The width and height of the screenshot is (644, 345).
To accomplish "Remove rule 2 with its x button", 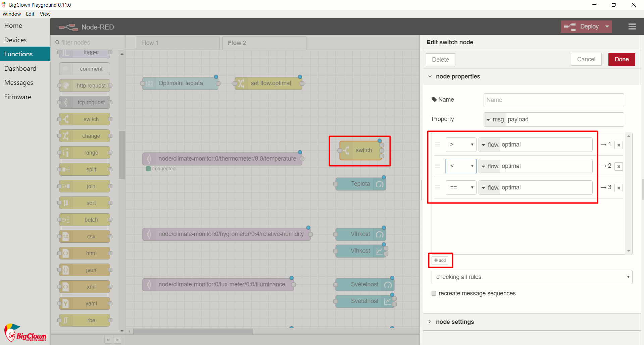I will click(x=618, y=166).
